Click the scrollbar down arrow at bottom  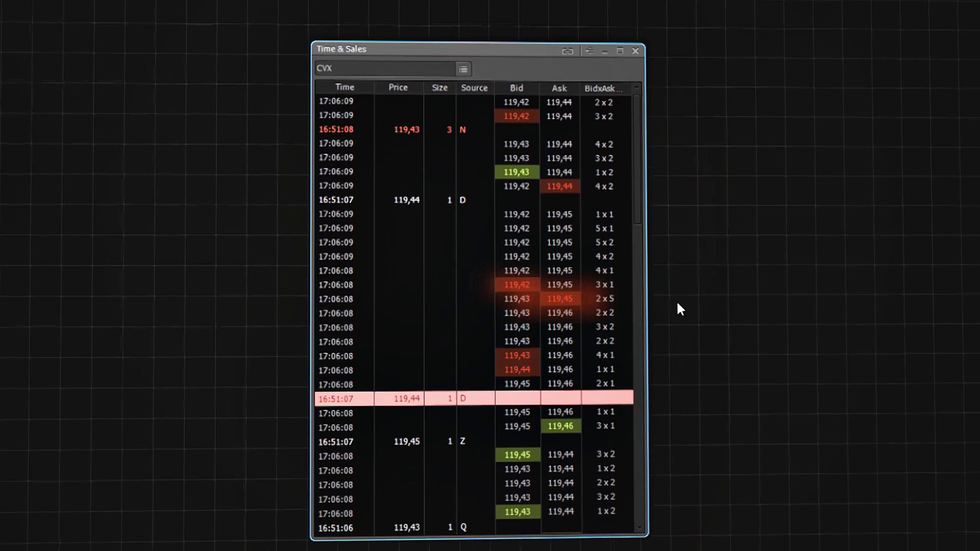coord(639,528)
